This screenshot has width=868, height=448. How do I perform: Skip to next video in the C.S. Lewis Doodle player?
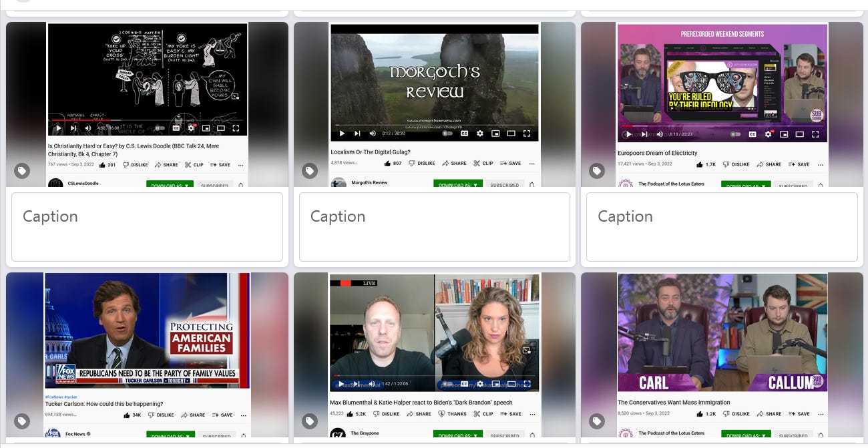click(x=73, y=128)
